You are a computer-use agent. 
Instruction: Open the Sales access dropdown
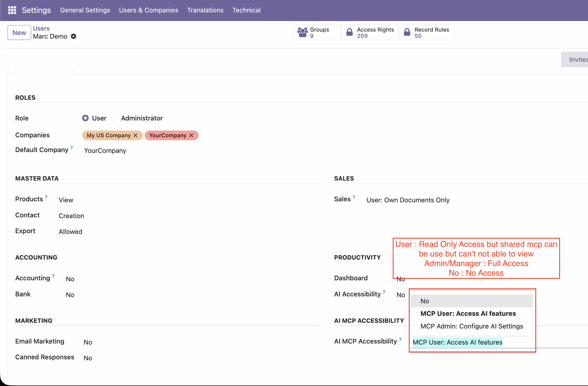pos(408,200)
